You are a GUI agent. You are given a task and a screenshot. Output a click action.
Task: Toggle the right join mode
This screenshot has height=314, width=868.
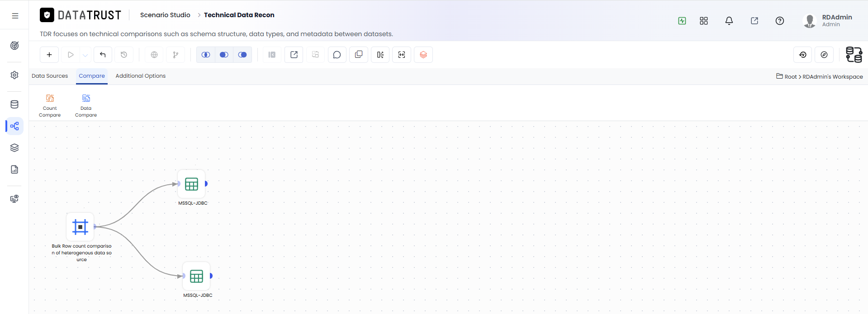[242, 55]
